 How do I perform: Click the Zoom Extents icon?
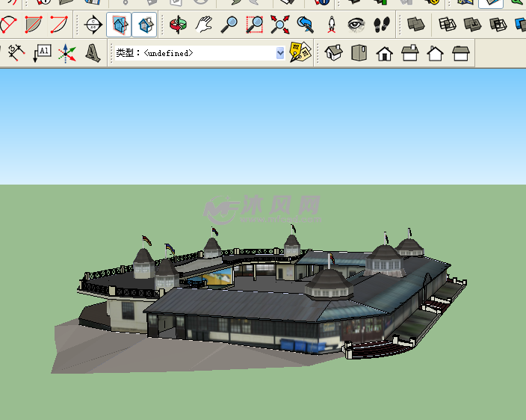click(x=280, y=25)
